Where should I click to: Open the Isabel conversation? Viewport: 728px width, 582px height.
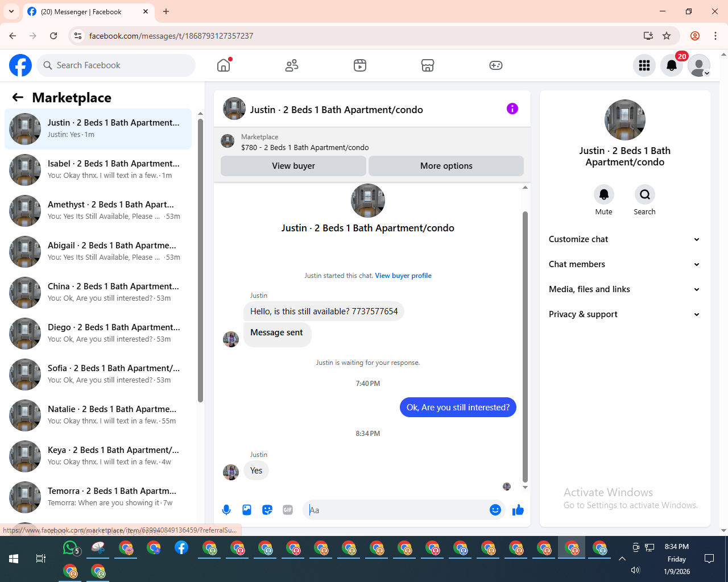pos(98,170)
